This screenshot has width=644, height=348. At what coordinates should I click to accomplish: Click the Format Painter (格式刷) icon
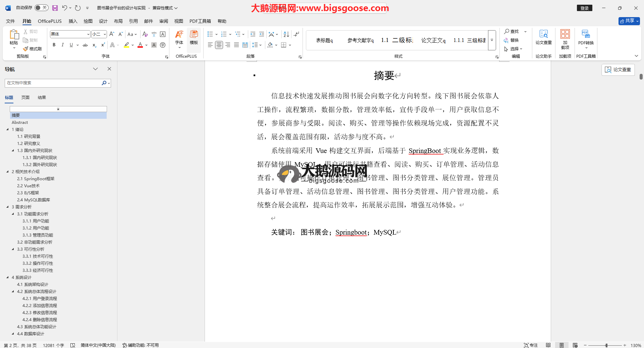click(x=33, y=49)
